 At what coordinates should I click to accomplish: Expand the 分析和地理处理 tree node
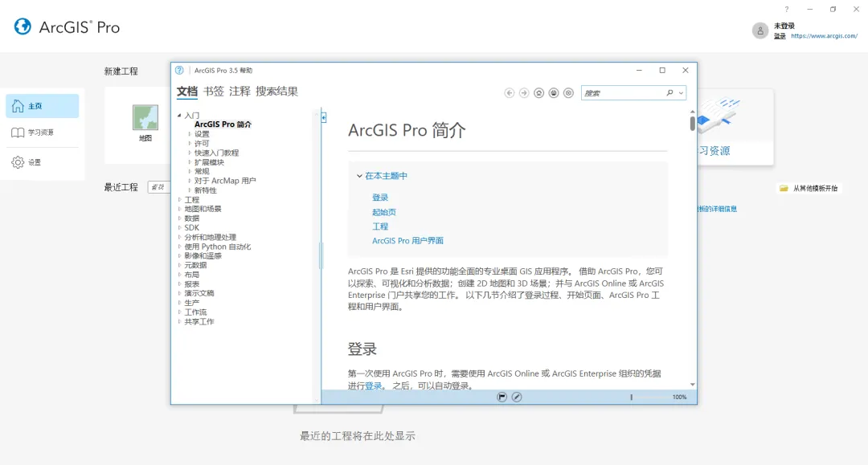coord(179,237)
